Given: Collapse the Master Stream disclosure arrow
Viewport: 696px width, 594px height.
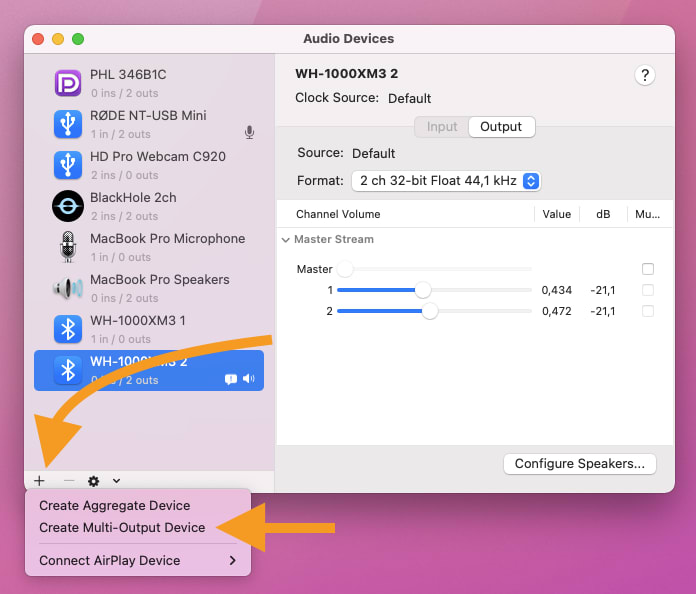Looking at the screenshot, I should [x=285, y=240].
